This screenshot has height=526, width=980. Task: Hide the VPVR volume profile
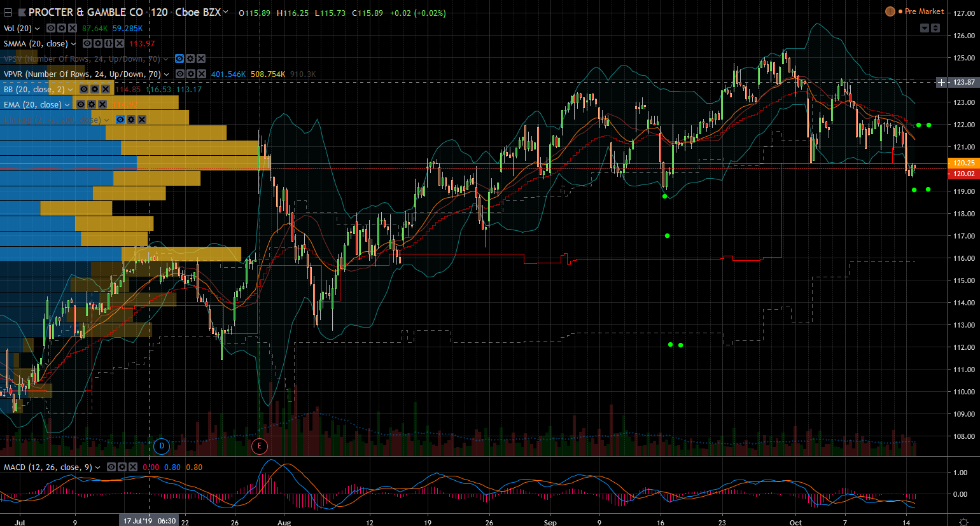[180, 74]
